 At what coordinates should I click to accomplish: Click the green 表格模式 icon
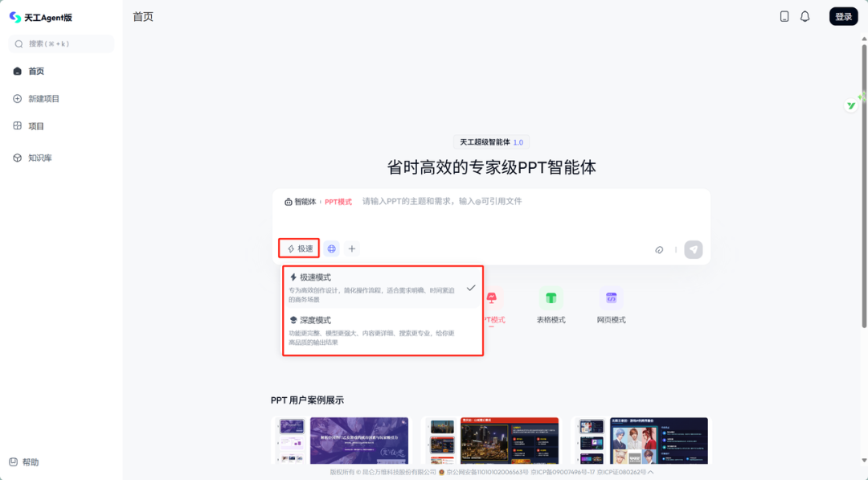click(x=551, y=297)
